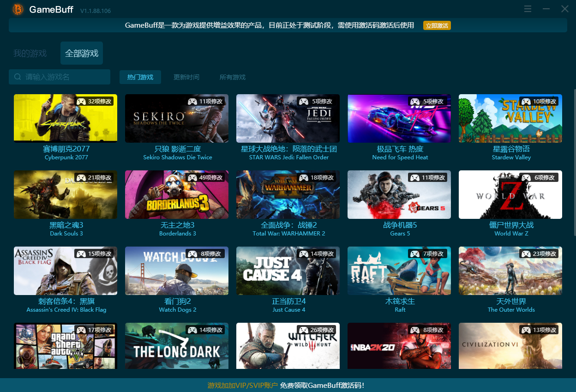Open the Borderlands 3 cover image

[177, 195]
